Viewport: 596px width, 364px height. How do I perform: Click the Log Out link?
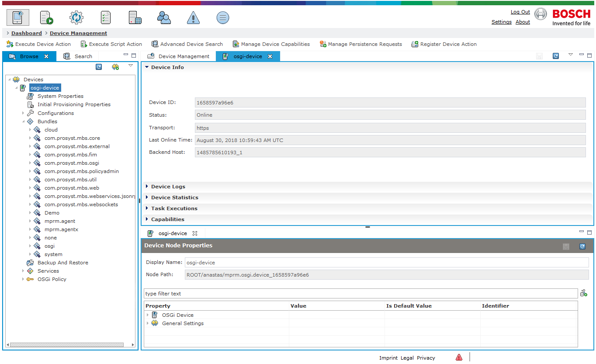click(520, 12)
